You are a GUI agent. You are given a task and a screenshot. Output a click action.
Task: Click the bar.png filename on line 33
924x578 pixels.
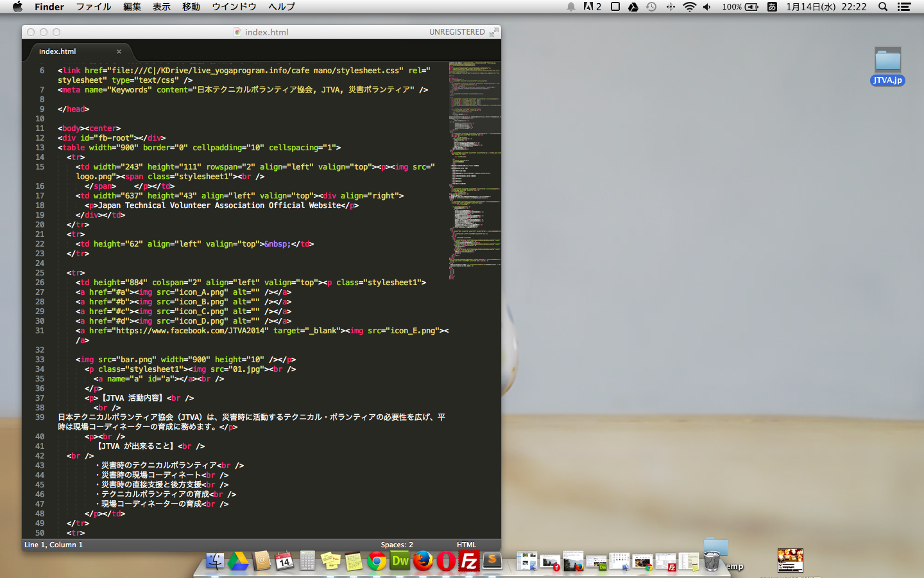[x=136, y=360]
